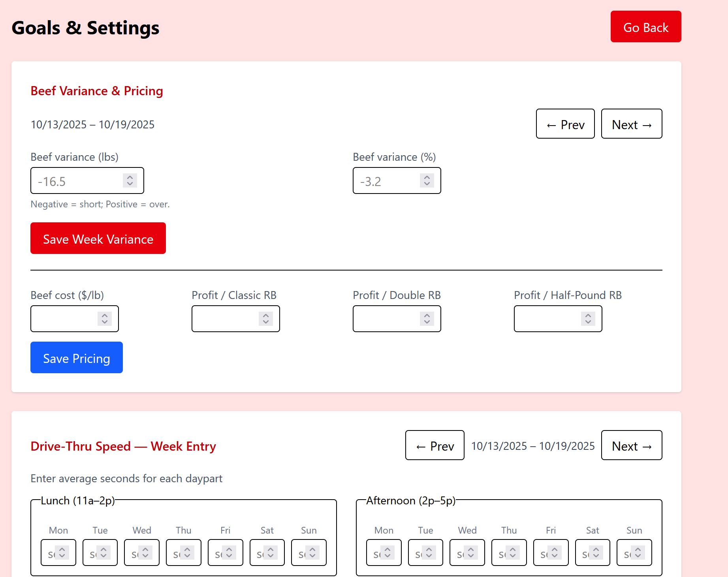Save the week variance

point(98,238)
